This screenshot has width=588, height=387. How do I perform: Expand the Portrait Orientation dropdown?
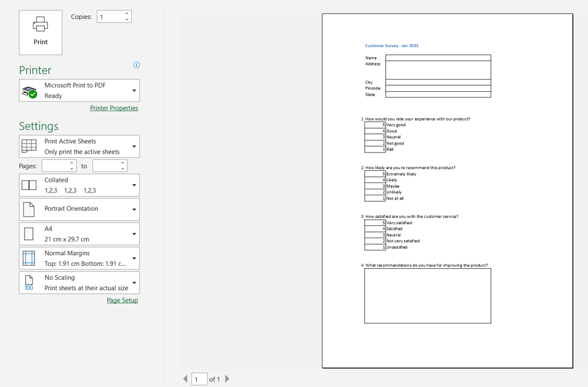coord(135,209)
